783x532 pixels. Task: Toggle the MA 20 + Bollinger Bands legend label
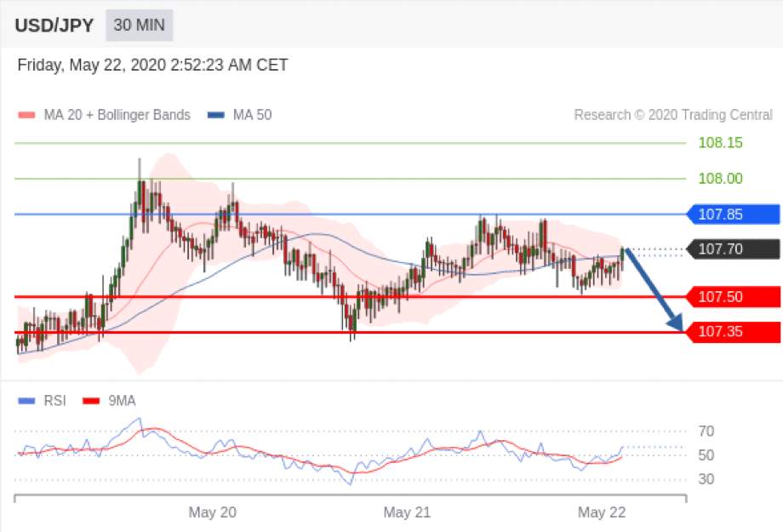click(117, 115)
